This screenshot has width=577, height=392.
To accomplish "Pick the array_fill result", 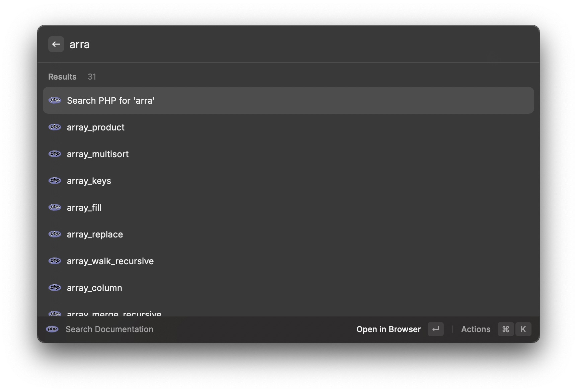I will pos(288,207).
